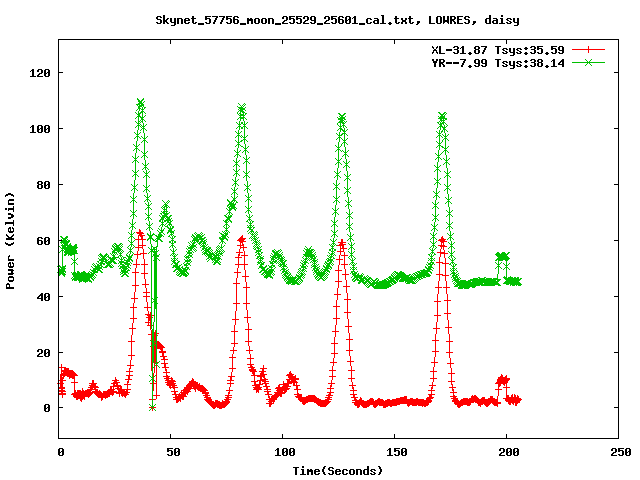
Task: Click the x-axis tick label 100
Action: (x=284, y=452)
